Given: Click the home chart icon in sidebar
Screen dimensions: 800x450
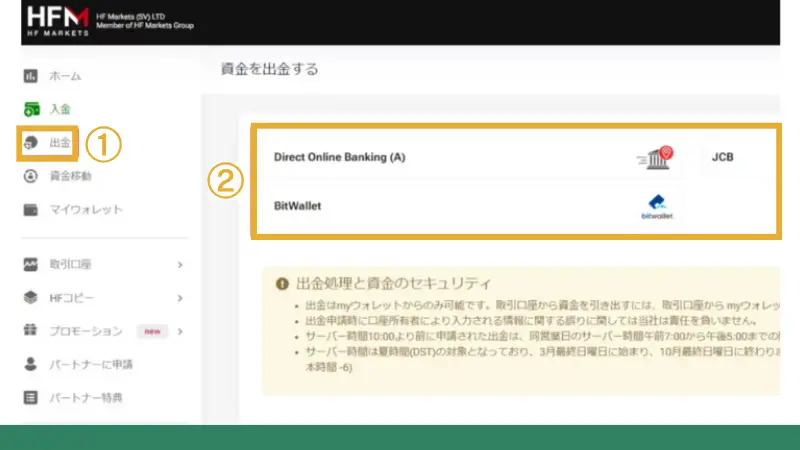Looking at the screenshot, I should (x=31, y=76).
